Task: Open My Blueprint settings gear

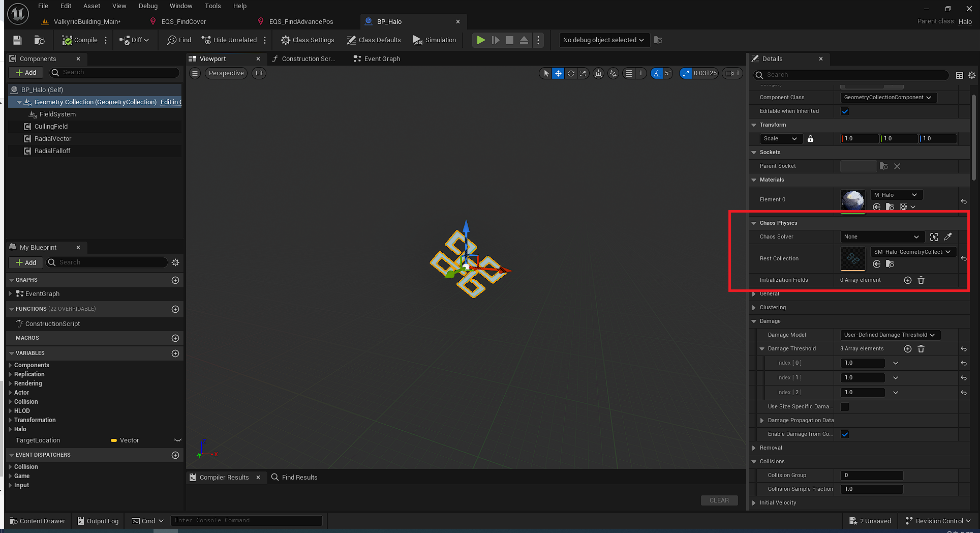Action: (x=175, y=262)
